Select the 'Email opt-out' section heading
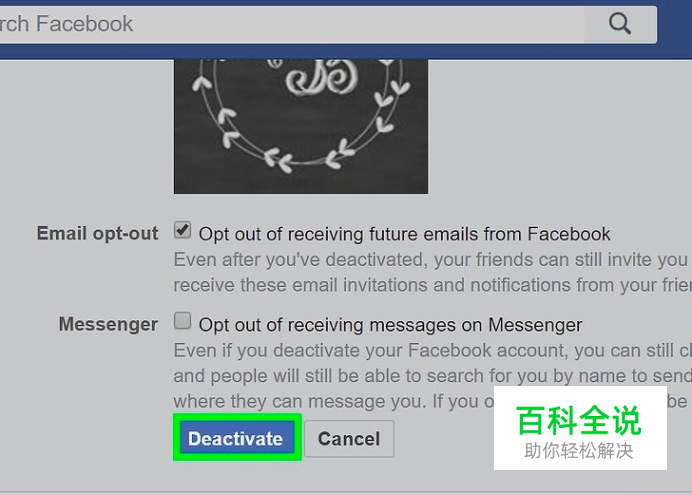Image resolution: width=692 pixels, height=495 pixels. pyautogui.click(x=98, y=233)
